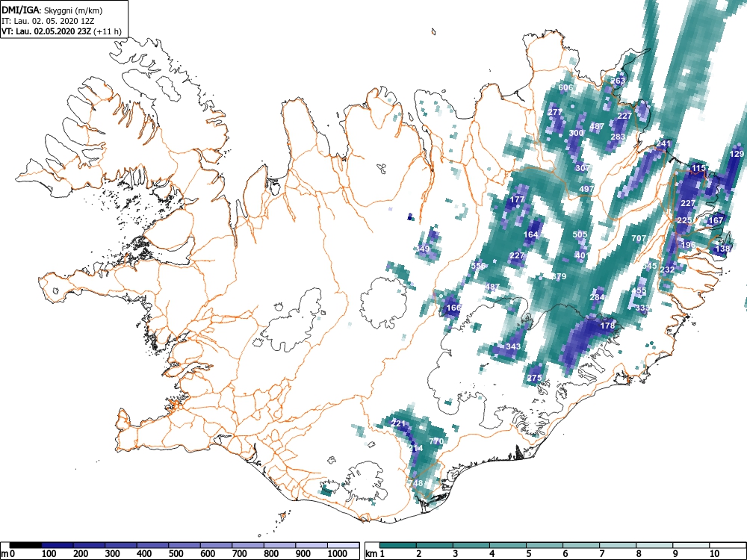Screen dimensions: 747x560
Task: Click visibility value 196
Action: pyautogui.click(x=688, y=245)
